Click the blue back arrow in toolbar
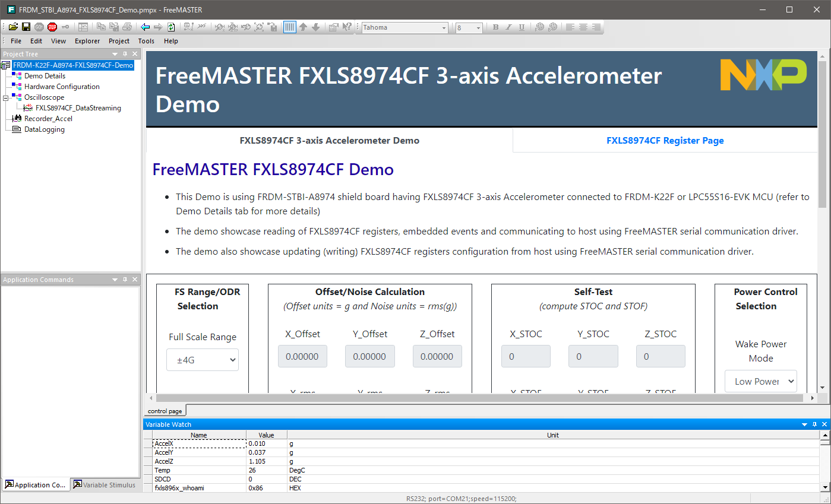The image size is (831, 504). click(x=145, y=27)
